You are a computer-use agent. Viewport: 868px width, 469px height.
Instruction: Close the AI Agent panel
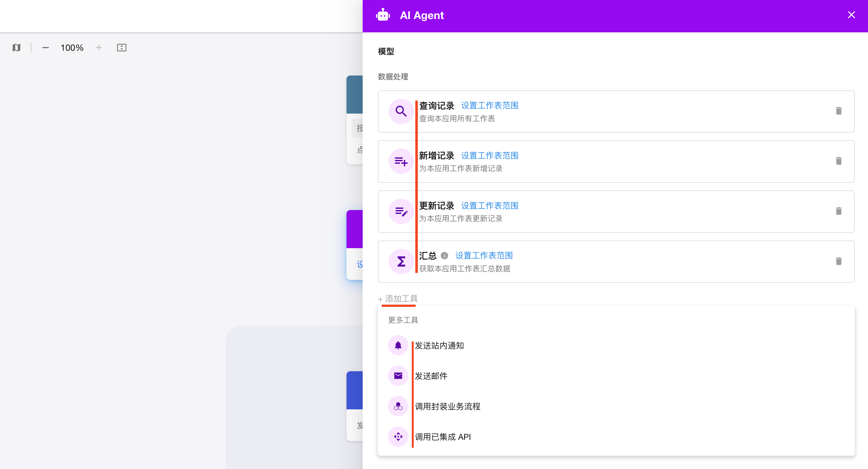[x=851, y=15]
